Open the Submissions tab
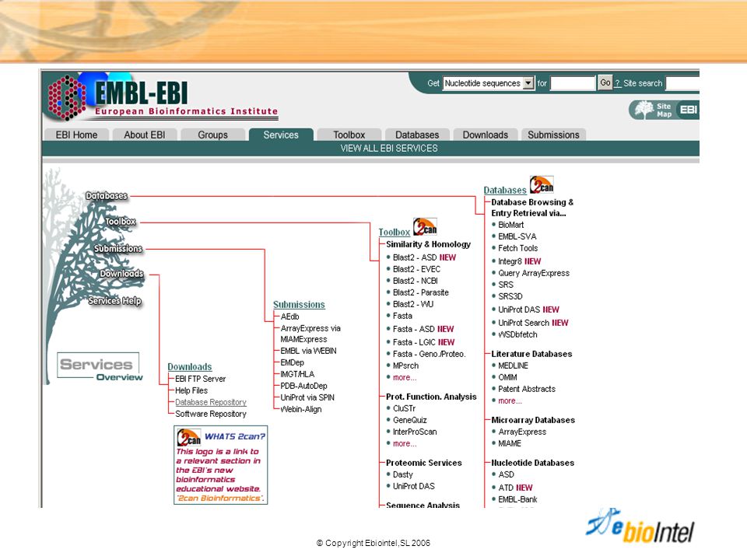 [x=553, y=135]
